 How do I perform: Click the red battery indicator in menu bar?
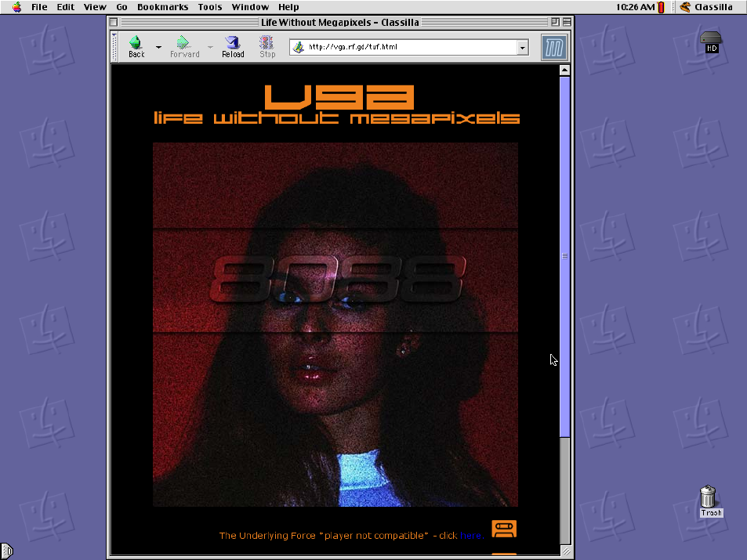point(662,7)
